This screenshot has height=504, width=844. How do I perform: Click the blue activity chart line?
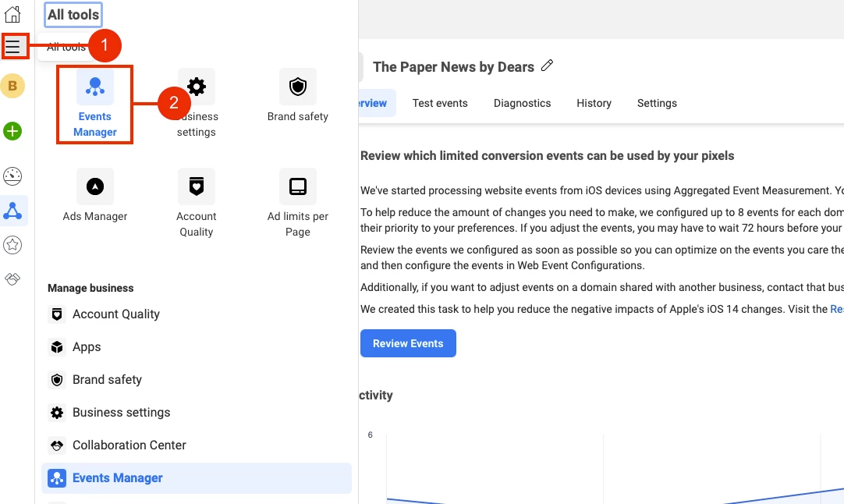(x=785, y=495)
